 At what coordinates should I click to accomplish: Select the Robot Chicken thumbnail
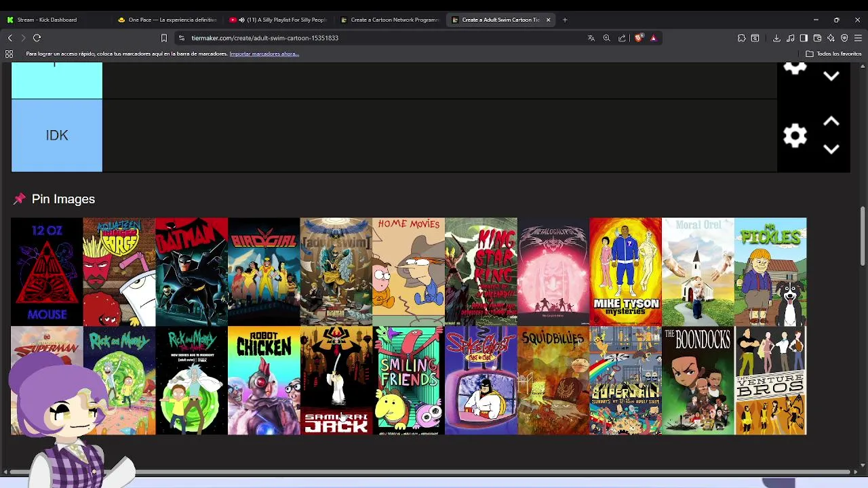(x=264, y=380)
